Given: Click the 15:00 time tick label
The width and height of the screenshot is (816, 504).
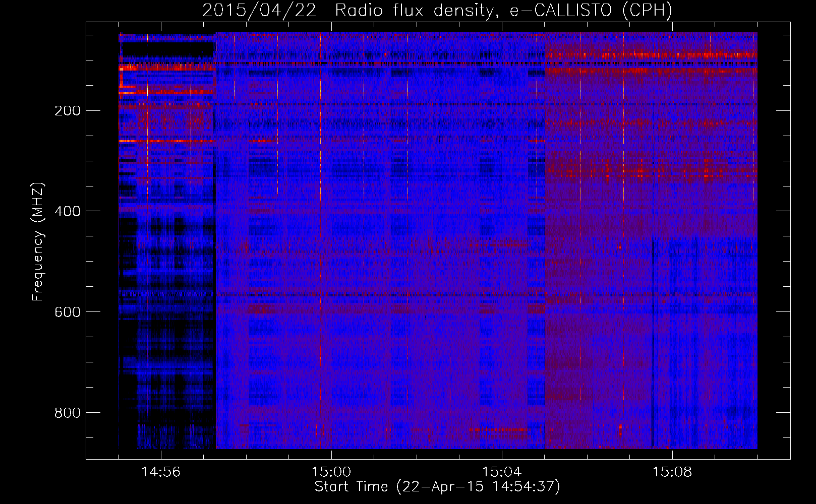Looking at the screenshot, I should (x=331, y=472).
